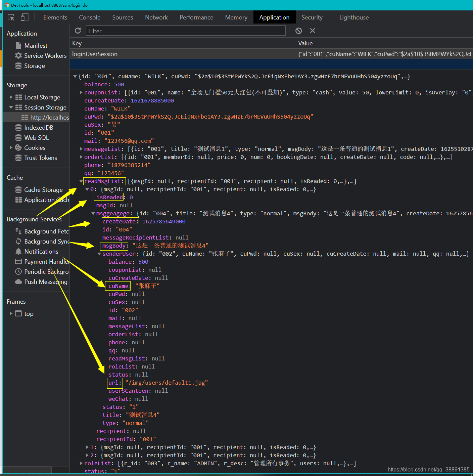Viewport: 473px width, 476px height.
Task: Click the Session Storage grid icon
Action: coord(19,107)
